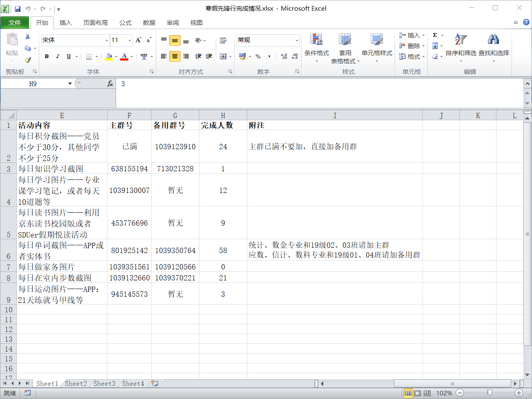Click the Format Painter brush icon
The width and height of the screenshot is (532, 399).
(28, 60)
